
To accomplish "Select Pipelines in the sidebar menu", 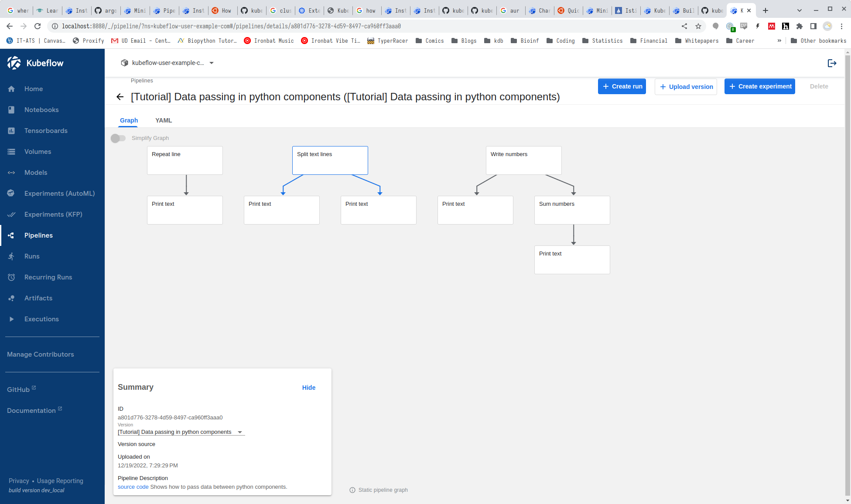I will 52,235.
